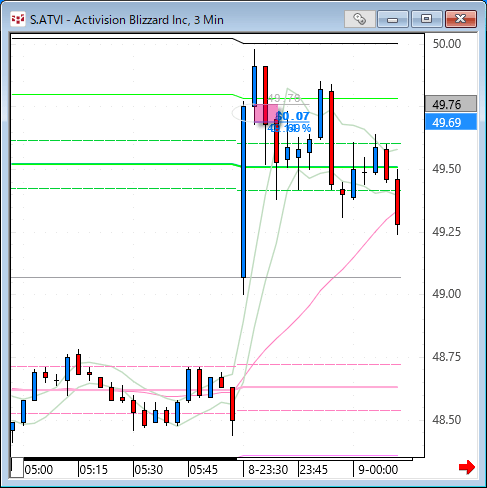This screenshot has width=487, height=488.
Task: Click the pink shaded measurement box
Action: (x=266, y=114)
